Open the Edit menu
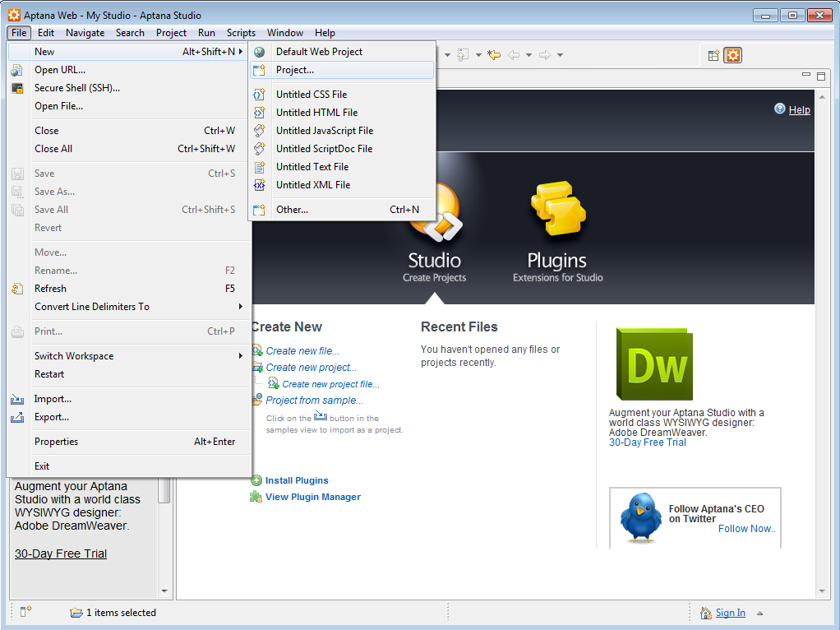The width and height of the screenshot is (840, 630). [45, 33]
